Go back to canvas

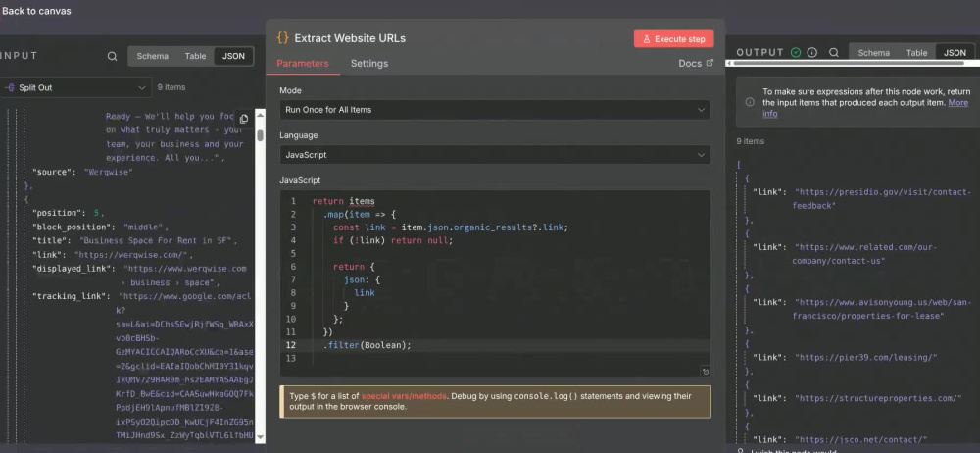pyautogui.click(x=36, y=11)
